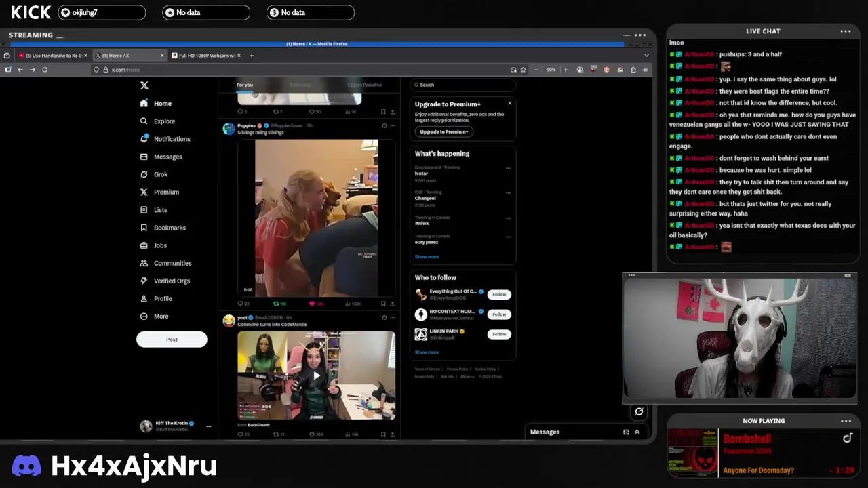Click the Upgrade to Premium+ button
The image size is (868, 488).
(443, 131)
